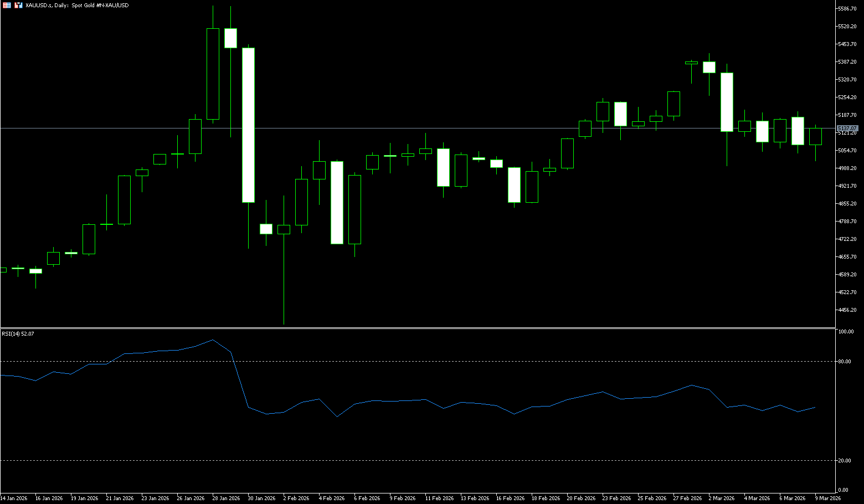
Task: Click the XAUUSD.s Daily chart title
Action: click(x=77, y=5)
